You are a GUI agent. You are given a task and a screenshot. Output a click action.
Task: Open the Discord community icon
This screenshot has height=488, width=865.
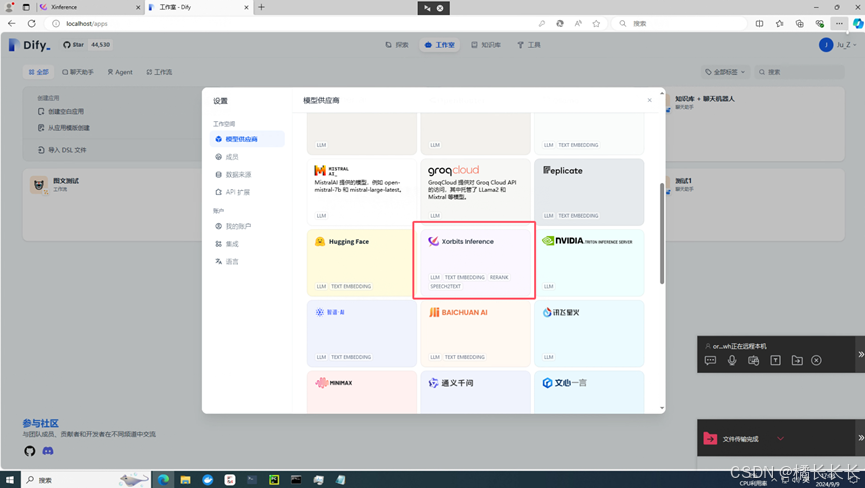(x=48, y=451)
